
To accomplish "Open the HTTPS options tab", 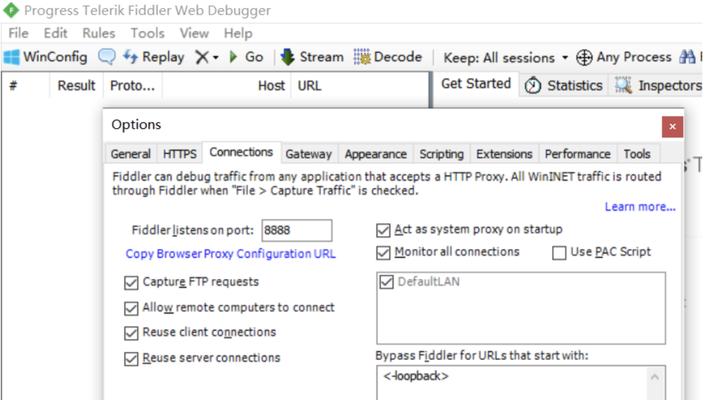I will pyautogui.click(x=179, y=154).
